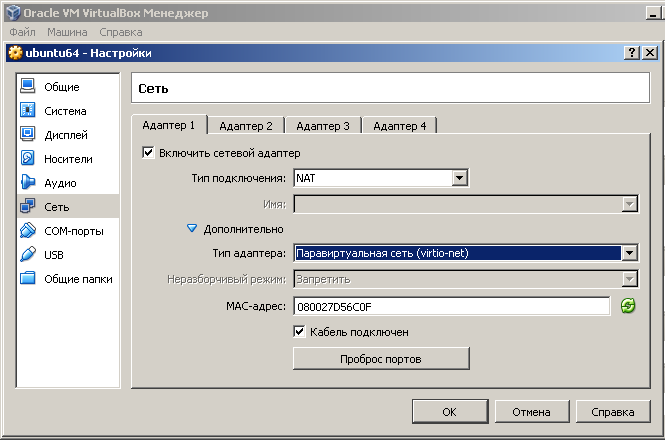Select the COM-порты serial port icon

point(28,230)
